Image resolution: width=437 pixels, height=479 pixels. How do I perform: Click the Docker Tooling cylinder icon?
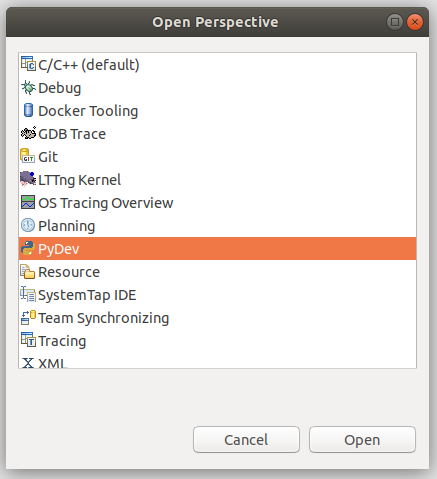tap(28, 110)
